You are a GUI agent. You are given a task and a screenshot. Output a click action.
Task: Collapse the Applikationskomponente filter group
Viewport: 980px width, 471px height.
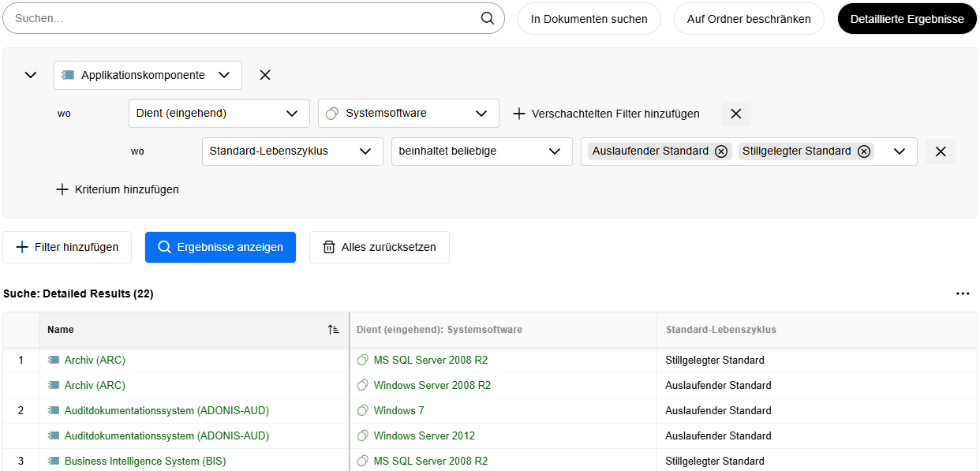tap(30, 75)
